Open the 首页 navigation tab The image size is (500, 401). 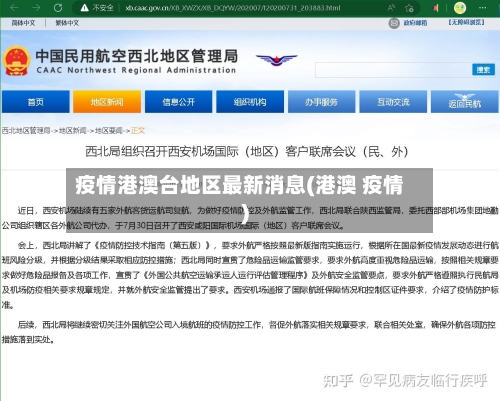coord(36,102)
